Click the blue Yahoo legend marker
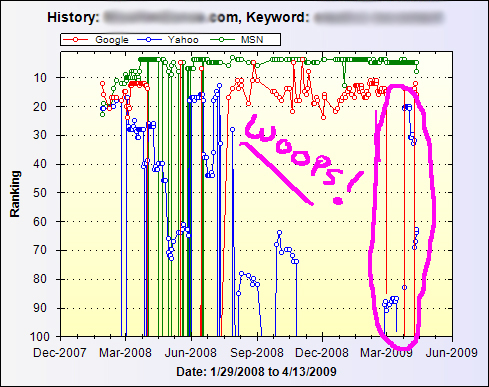 149,40
